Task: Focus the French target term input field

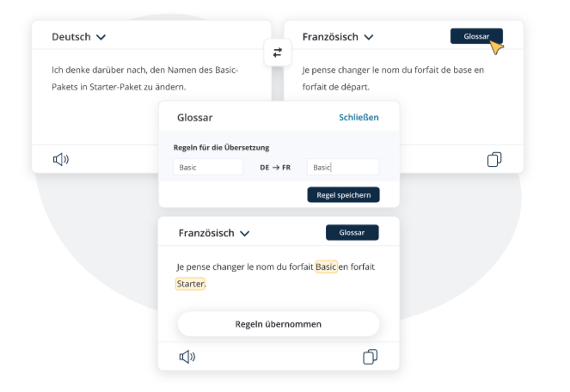Action: click(342, 168)
